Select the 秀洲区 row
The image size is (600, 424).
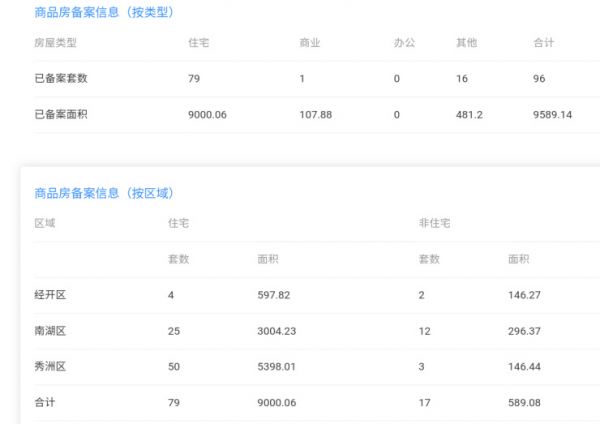[x=317, y=367]
